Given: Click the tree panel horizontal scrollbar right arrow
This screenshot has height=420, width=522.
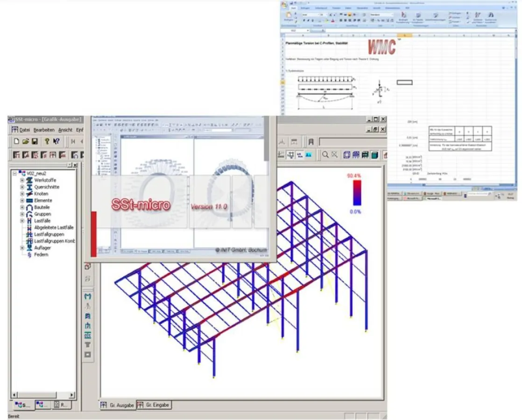Looking at the screenshot, I should (x=72, y=395).
